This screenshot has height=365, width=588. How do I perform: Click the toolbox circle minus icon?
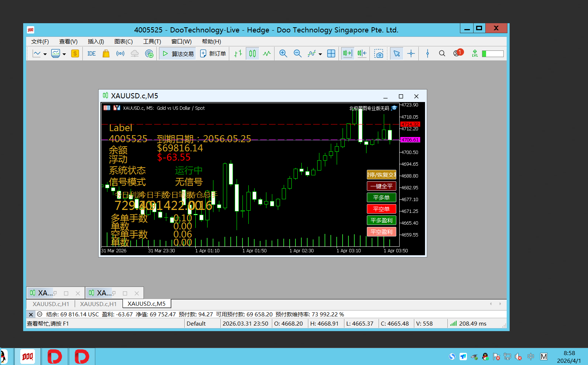(x=40, y=314)
